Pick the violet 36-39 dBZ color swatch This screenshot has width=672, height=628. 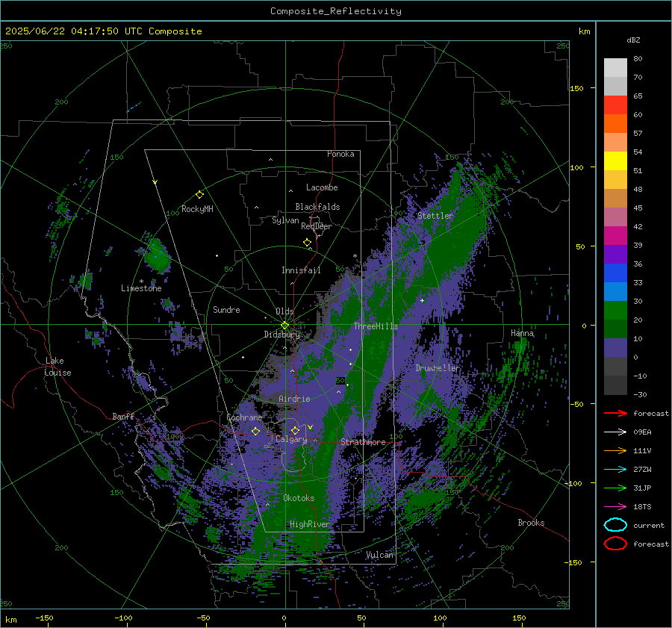coord(615,254)
